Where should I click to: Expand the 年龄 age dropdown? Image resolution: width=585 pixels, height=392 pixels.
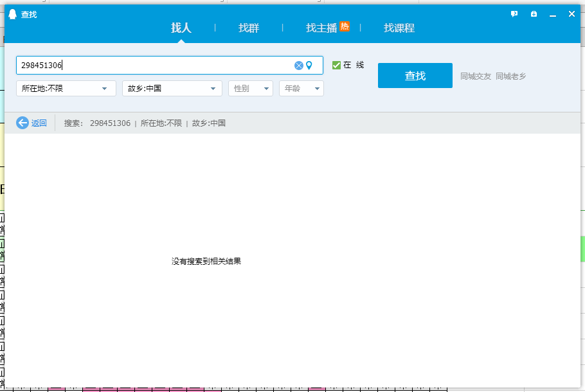tap(301, 89)
